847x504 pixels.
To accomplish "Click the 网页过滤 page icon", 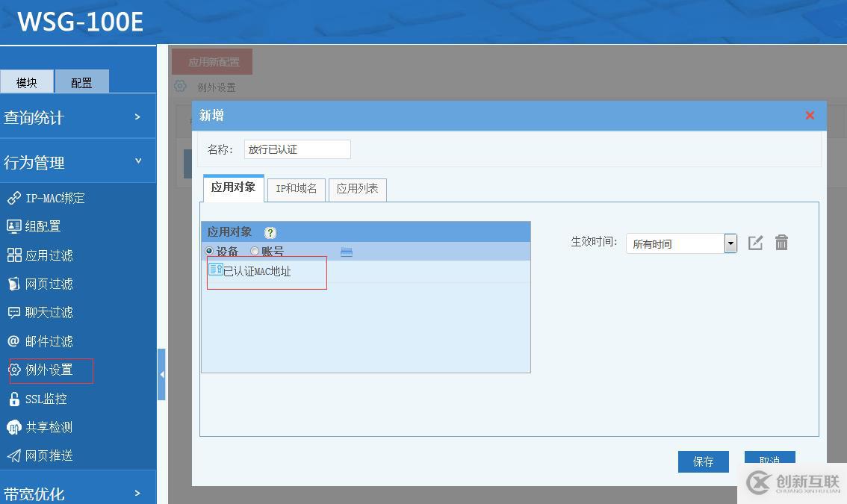I will [x=14, y=284].
